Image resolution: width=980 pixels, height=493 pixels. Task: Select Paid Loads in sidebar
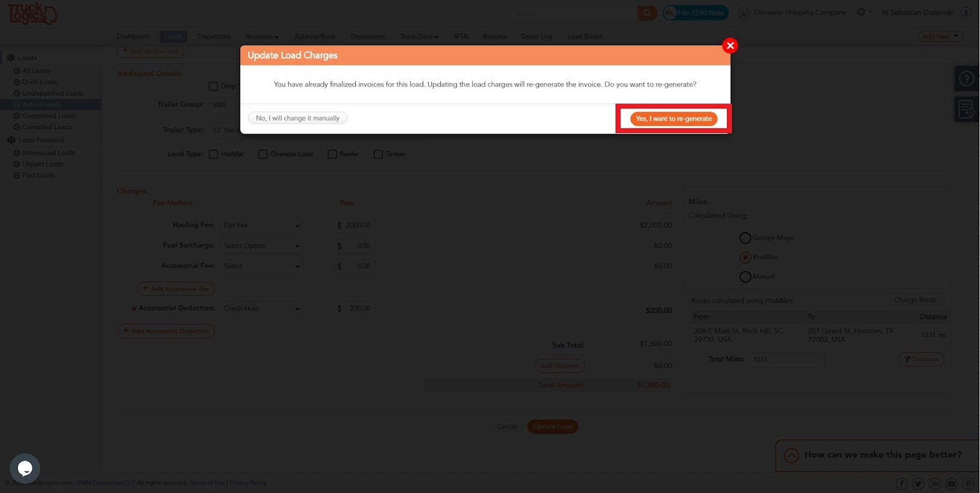coord(39,175)
